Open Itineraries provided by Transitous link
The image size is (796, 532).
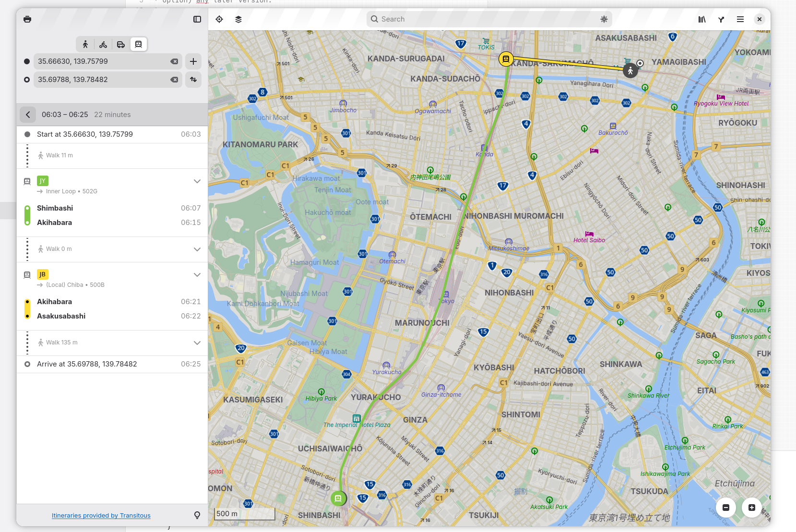(x=101, y=516)
